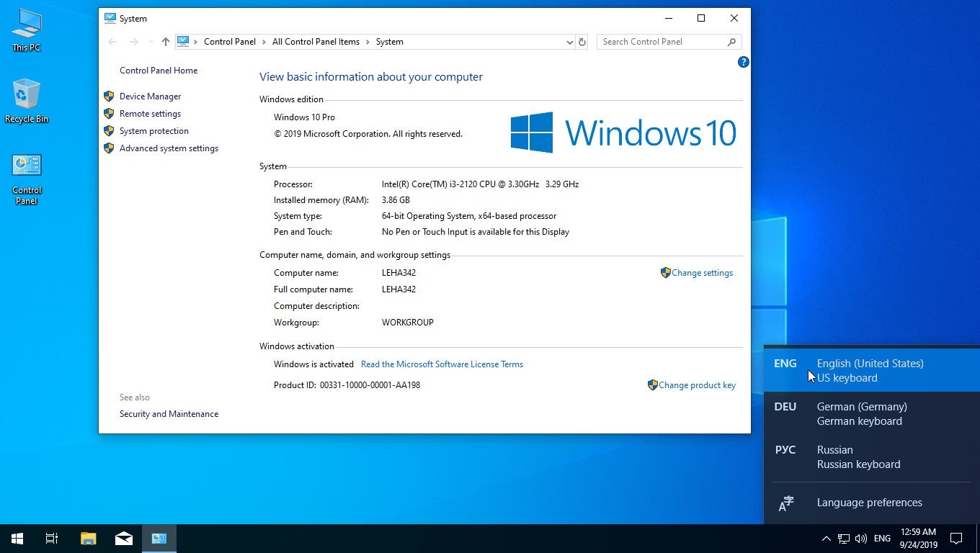Go back using the navigation arrow

112,42
